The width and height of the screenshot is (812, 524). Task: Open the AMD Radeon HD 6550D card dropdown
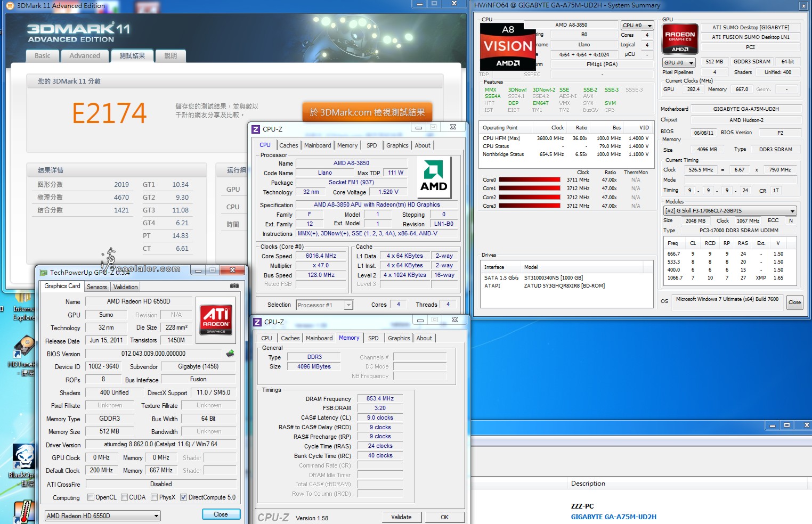[x=103, y=515]
